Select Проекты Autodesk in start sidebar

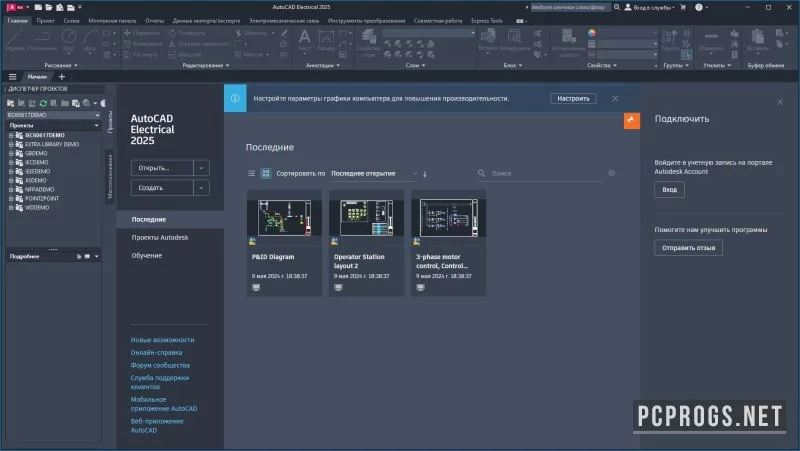pos(160,238)
